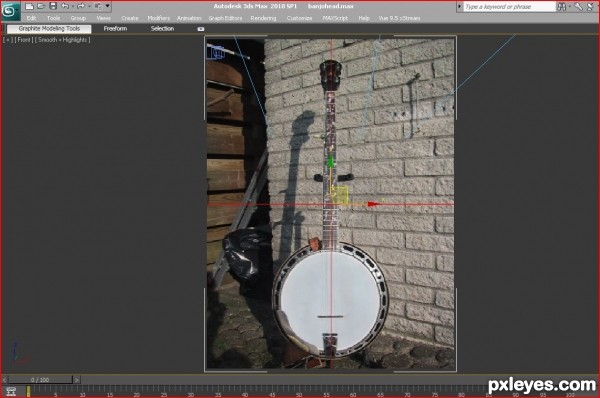Open the Rendering menu
The image size is (600, 398).
(263, 18)
